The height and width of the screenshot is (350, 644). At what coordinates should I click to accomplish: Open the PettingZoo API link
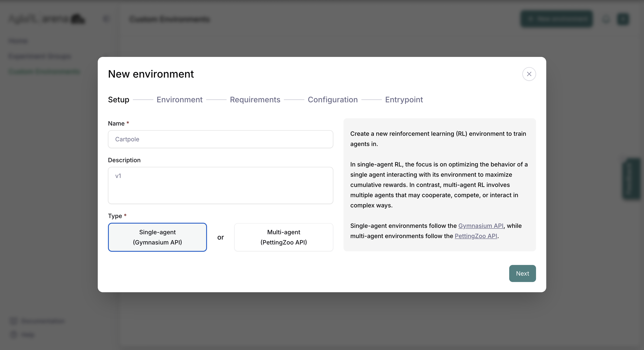coord(476,236)
